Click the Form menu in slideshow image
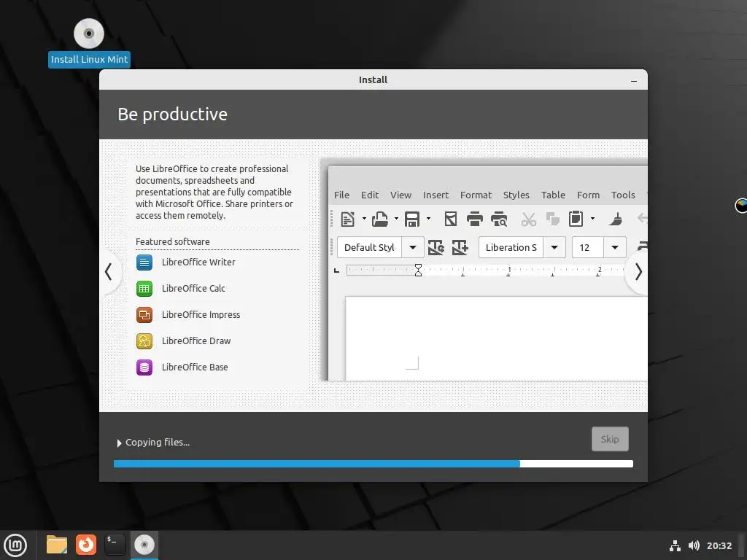 click(x=589, y=195)
